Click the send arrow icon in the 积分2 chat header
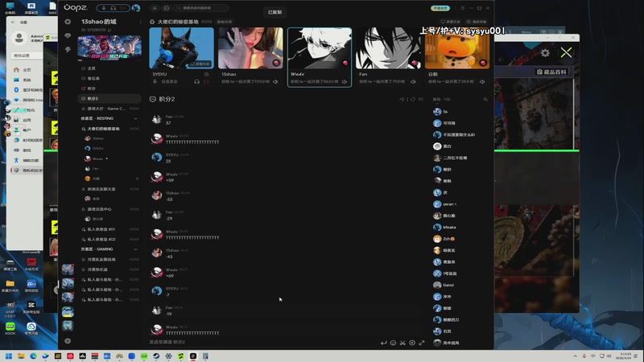644x362 pixels. (402, 99)
